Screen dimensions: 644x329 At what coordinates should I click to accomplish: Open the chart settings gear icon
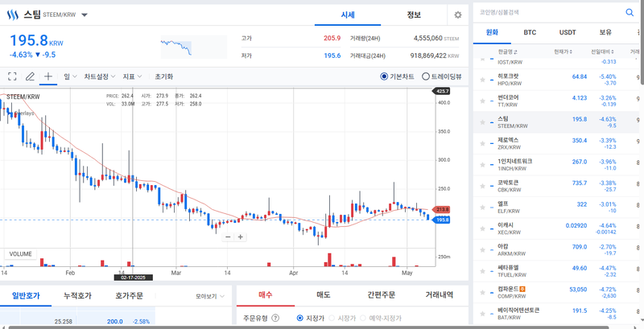(458, 15)
